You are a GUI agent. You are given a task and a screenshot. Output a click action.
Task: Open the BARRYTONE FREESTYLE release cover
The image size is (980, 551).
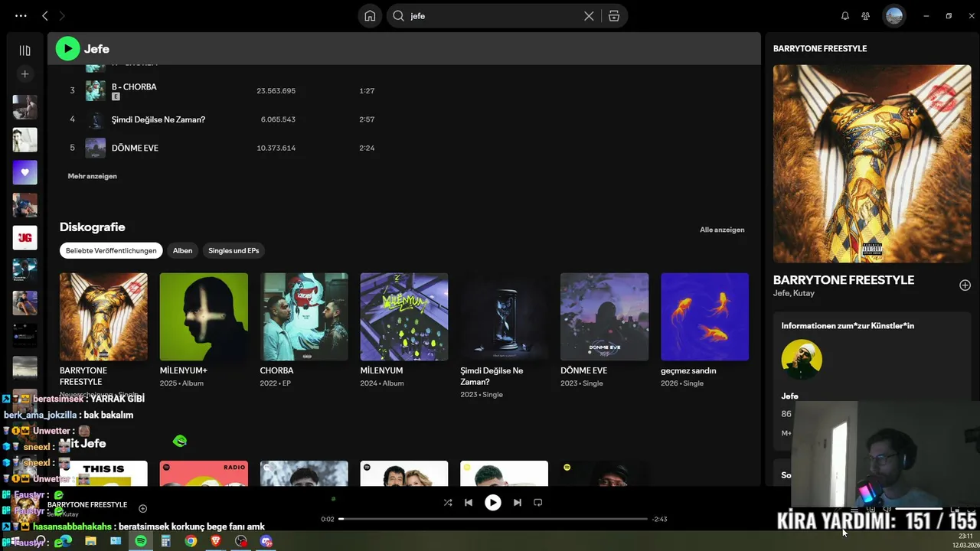[x=103, y=317]
